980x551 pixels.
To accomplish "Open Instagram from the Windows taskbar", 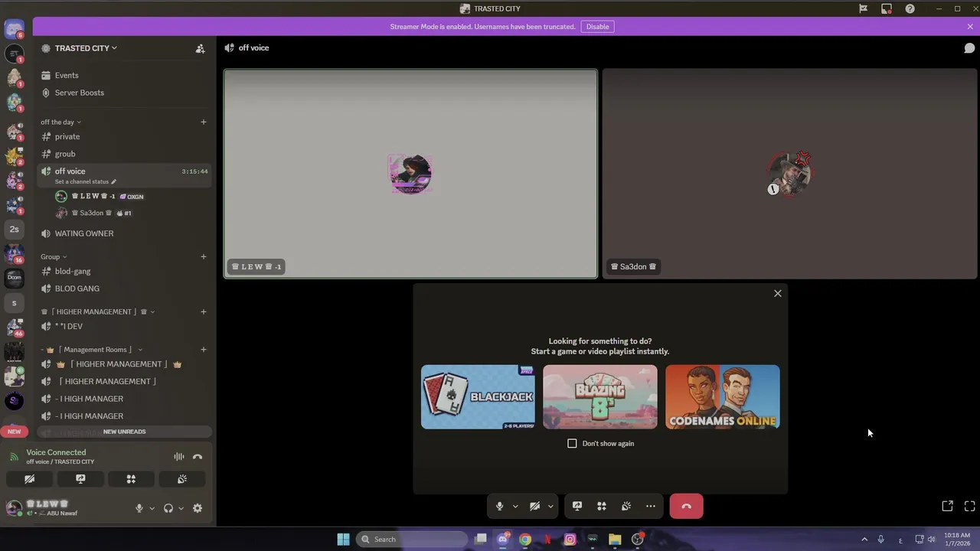I will click(570, 540).
